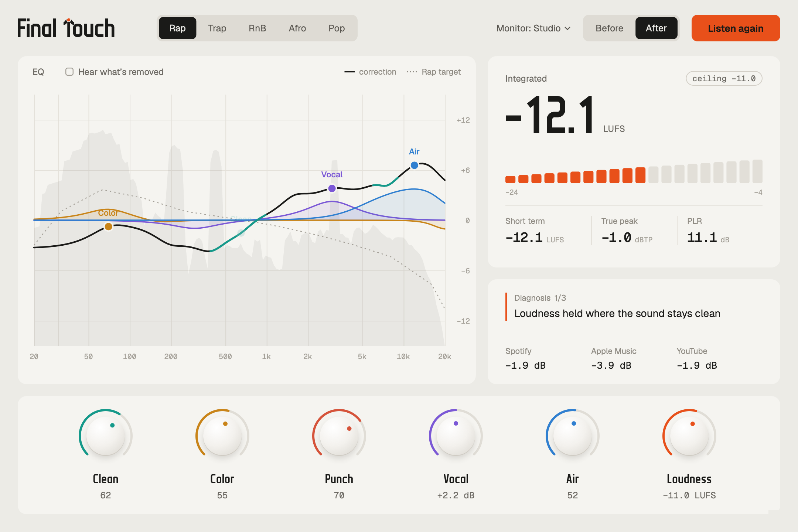798x532 pixels.
Task: Select the blue Air EQ node
Action: pos(415,165)
